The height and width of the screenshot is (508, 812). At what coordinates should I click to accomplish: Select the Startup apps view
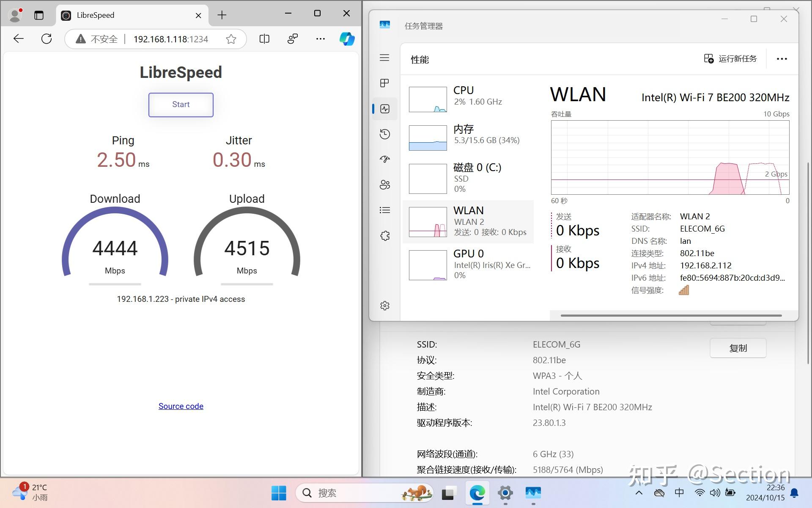[x=384, y=159]
